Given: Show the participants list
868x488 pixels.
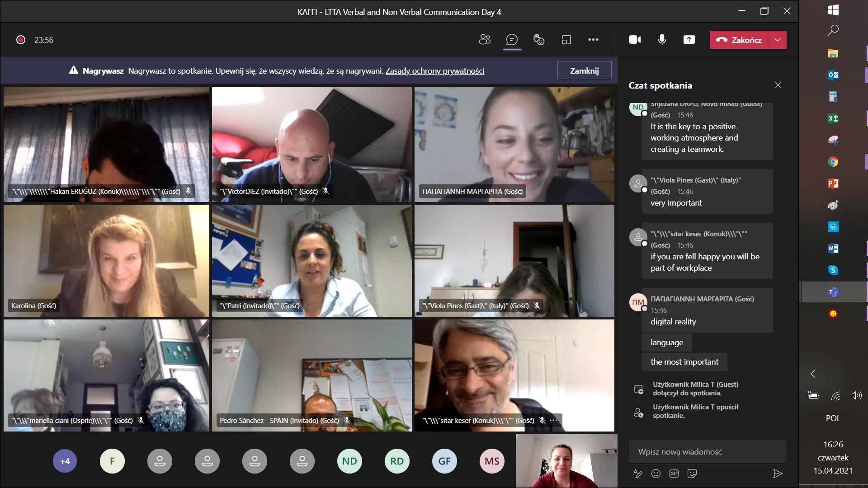Looking at the screenshot, I should (485, 40).
